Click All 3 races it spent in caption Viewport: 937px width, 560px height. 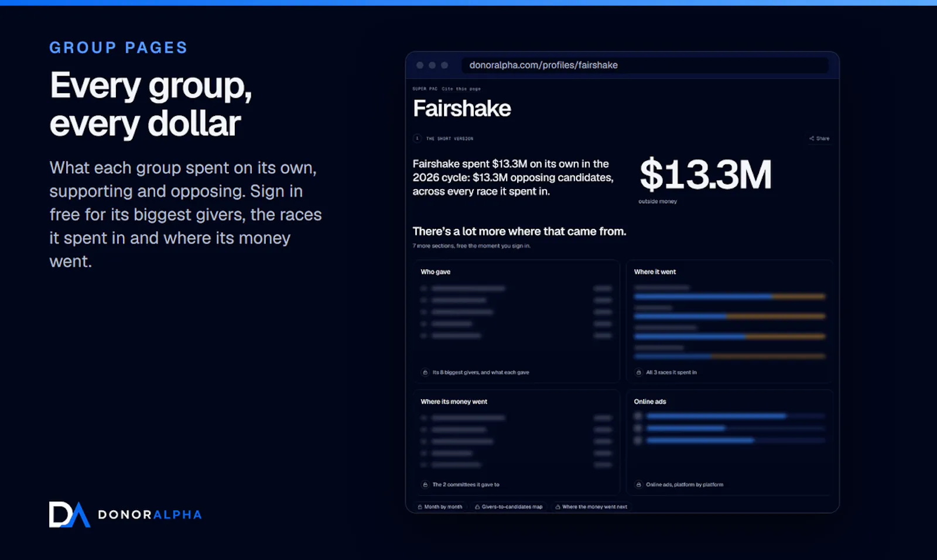(671, 372)
